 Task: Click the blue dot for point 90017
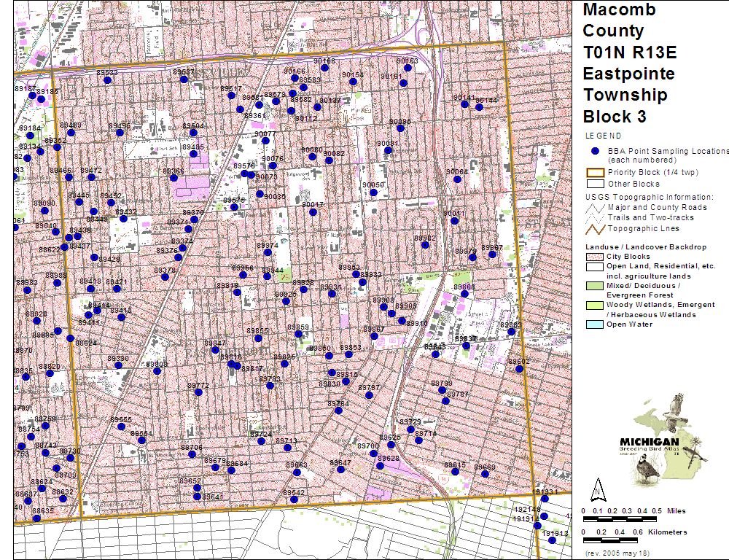point(313,212)
